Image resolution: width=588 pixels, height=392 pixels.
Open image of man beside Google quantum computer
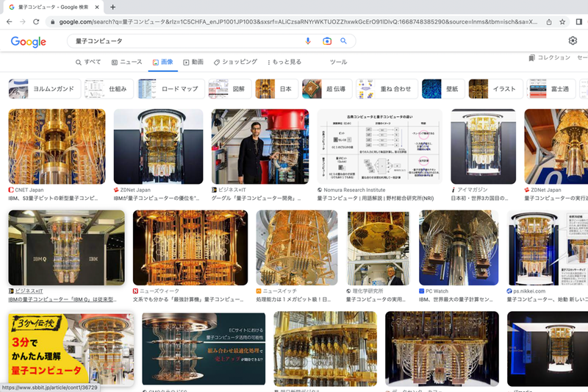(260, 146)
